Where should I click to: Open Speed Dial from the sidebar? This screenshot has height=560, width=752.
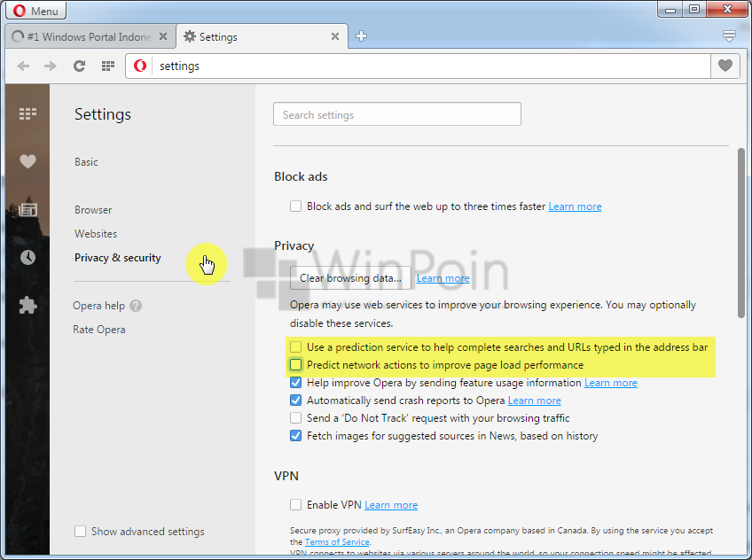(27, 113)
